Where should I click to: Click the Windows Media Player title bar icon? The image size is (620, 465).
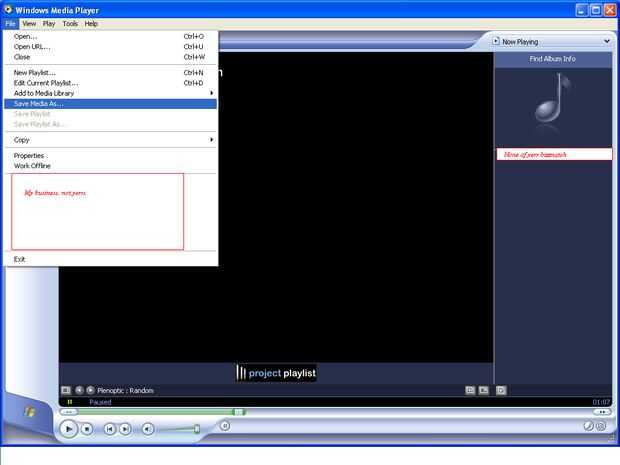[x=8, y=9]
